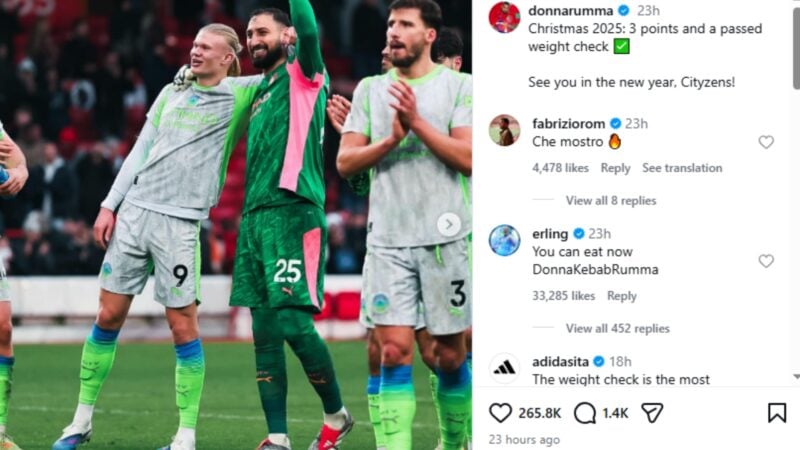This screenshot has height=450, width=800.
Task: Expand View all 8 replies
Action: click(x=611, y=201)
